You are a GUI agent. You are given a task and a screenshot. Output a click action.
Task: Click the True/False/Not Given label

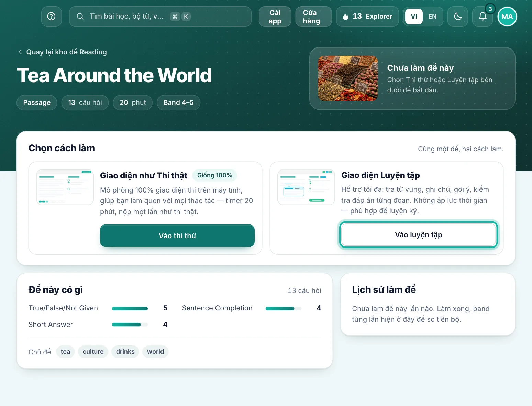point(63,308)
